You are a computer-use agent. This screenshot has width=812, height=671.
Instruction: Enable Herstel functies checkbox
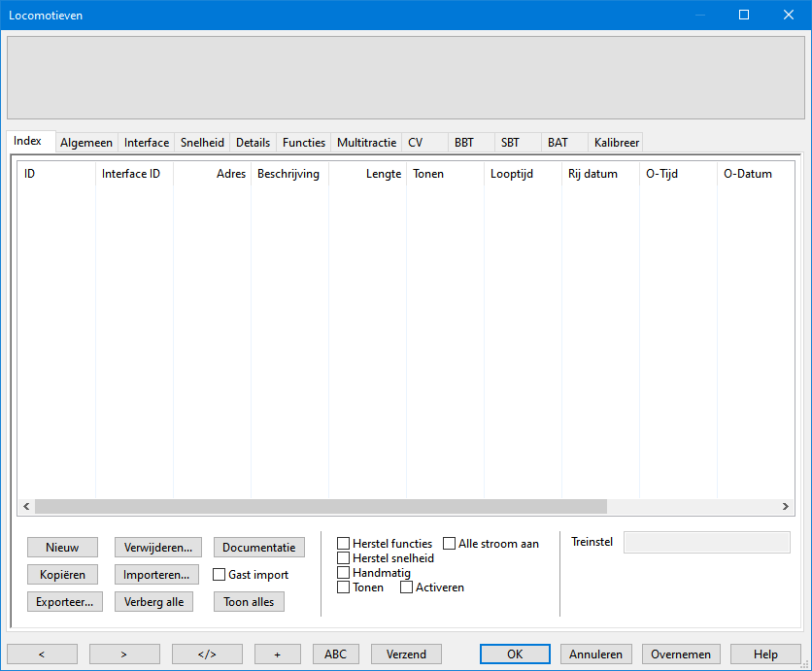click(x=344, y=544)
